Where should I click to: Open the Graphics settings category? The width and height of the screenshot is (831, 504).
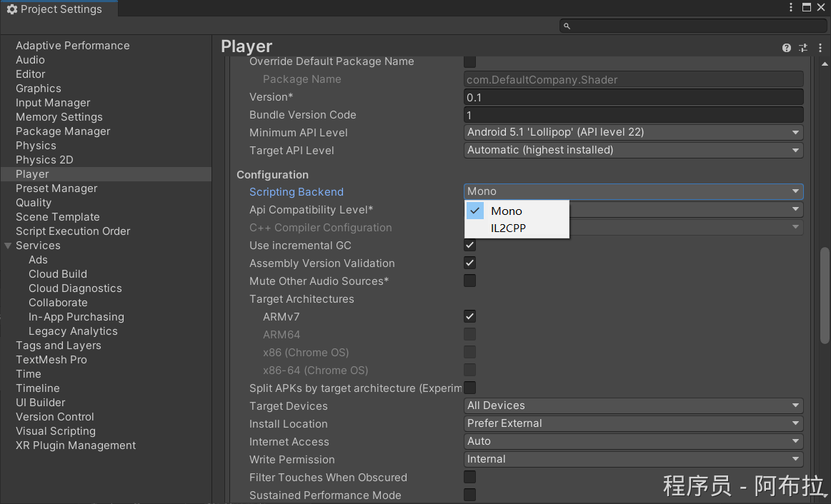point(39,89)
